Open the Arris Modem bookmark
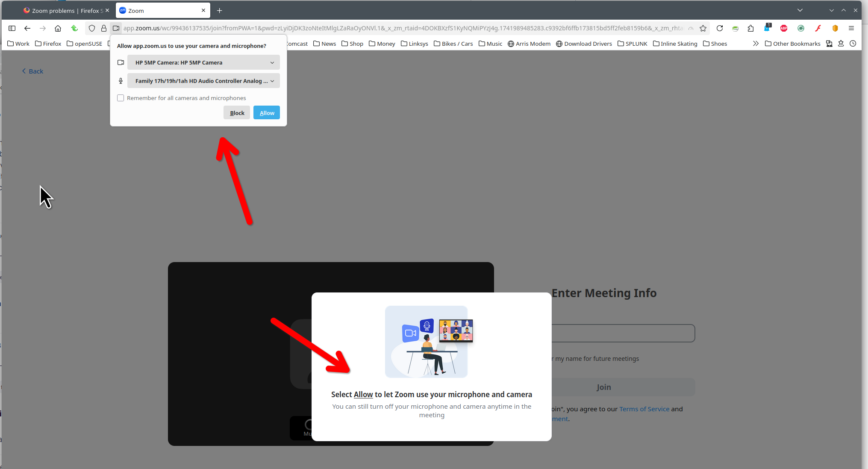The height and width of the screenshot is (469, 868). [x=529, y=44]
